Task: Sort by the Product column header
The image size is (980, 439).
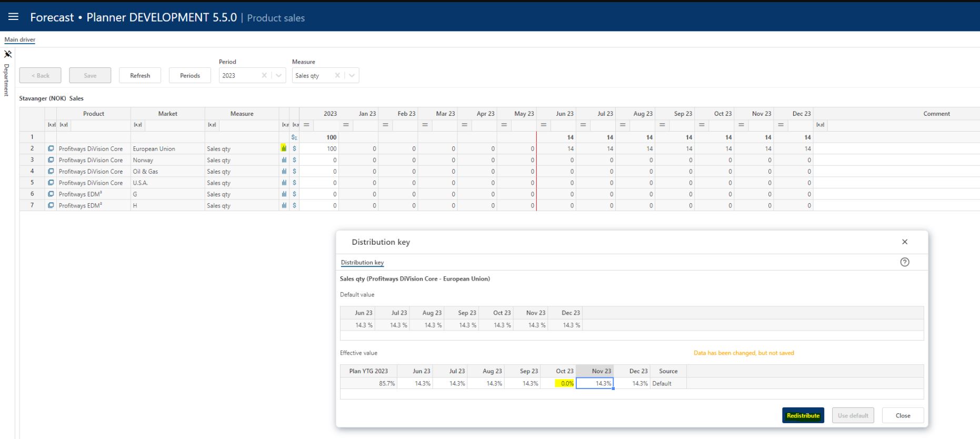Action: (x=94, y=113)
